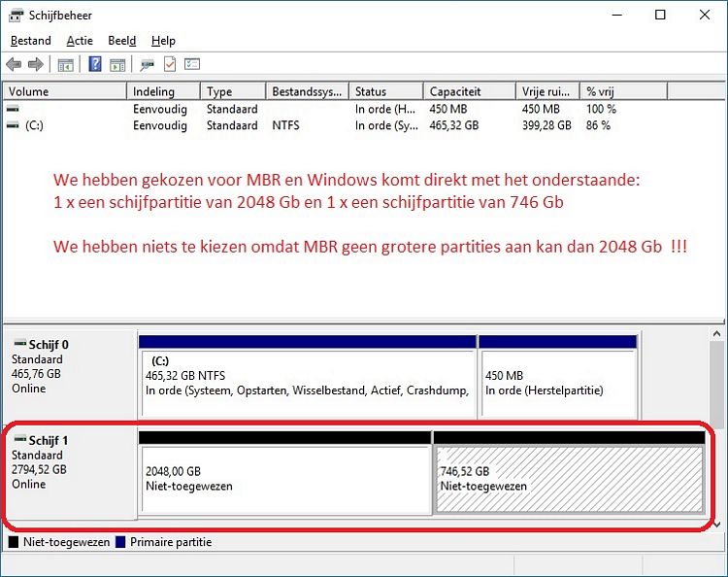Select the (C:) 465,32 GB NTFS partition block

[308, 376]
